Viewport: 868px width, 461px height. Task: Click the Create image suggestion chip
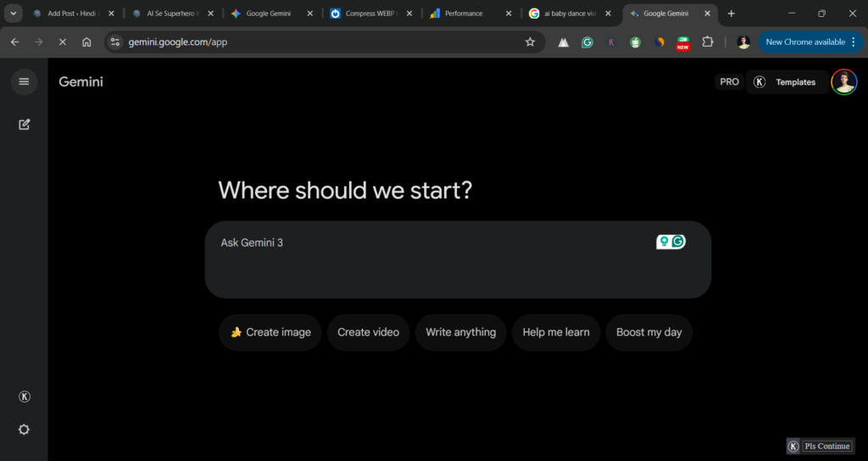[x=270, y=332]
